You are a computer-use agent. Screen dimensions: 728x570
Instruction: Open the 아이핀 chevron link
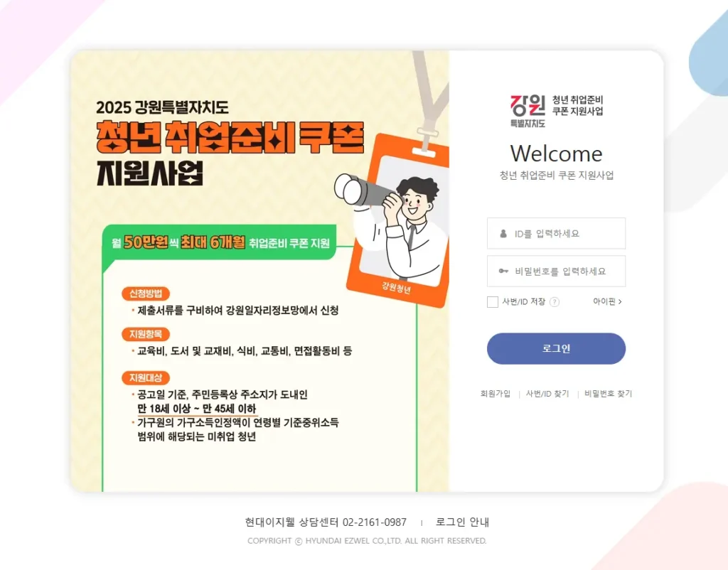coord(607,302)
